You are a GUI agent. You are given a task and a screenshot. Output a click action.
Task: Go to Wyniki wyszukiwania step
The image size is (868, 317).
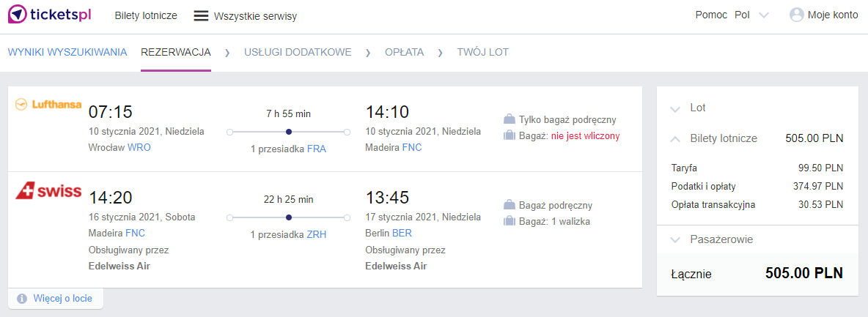[67, 53]
